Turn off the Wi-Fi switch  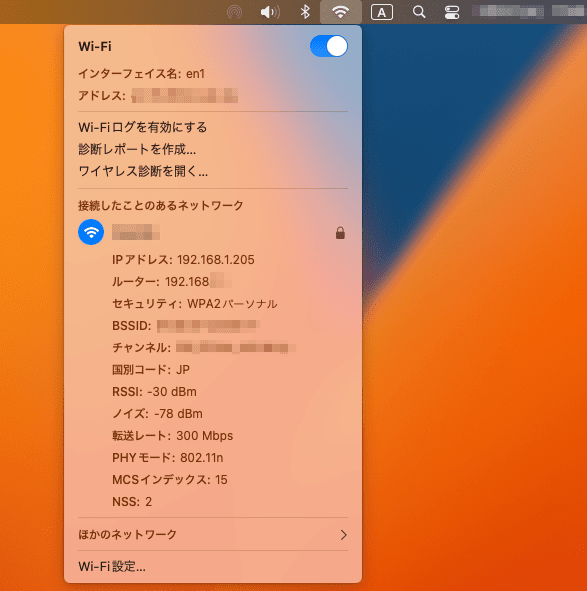[x=329, y=46]
